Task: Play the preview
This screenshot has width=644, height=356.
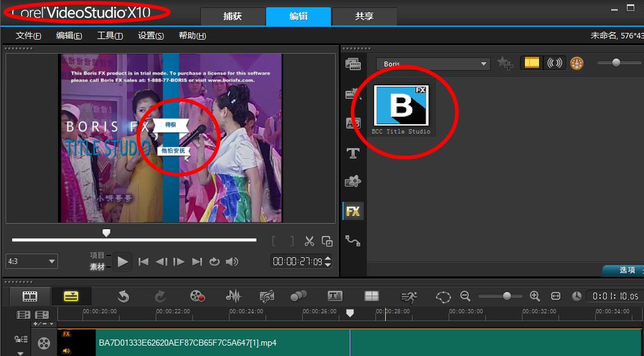Action: (123, 262)
